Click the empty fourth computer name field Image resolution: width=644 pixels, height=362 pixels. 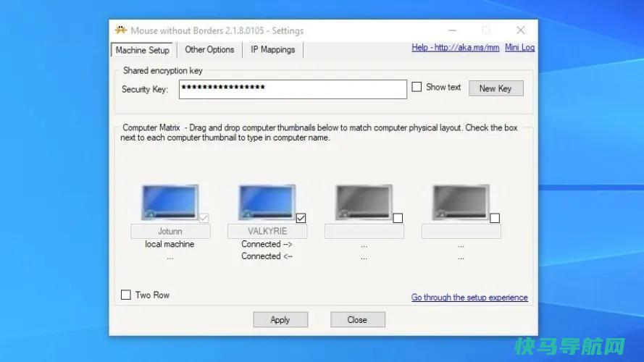pyautogui.click(x=461, y=231)
